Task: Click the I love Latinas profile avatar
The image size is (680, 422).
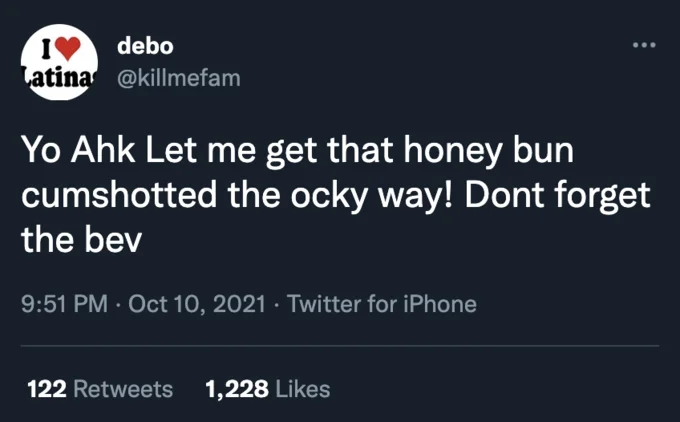Action: coord(59,62)
